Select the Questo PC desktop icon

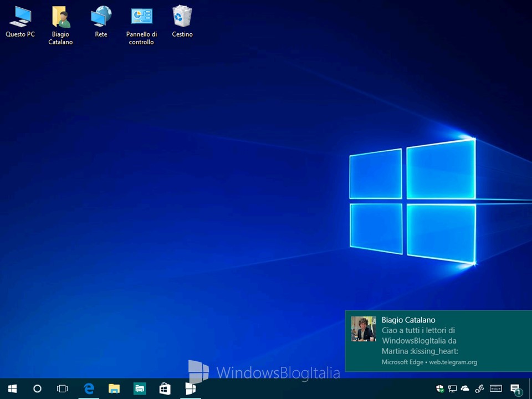(x=20, y=21)
